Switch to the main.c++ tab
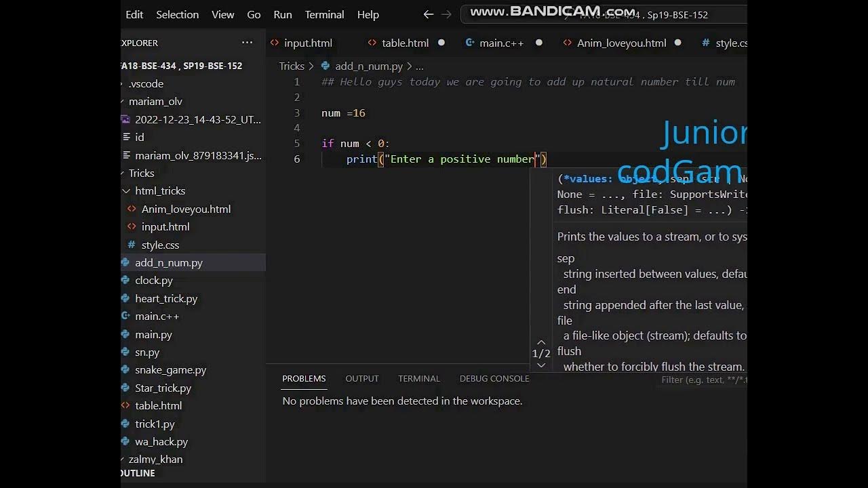 501,43
